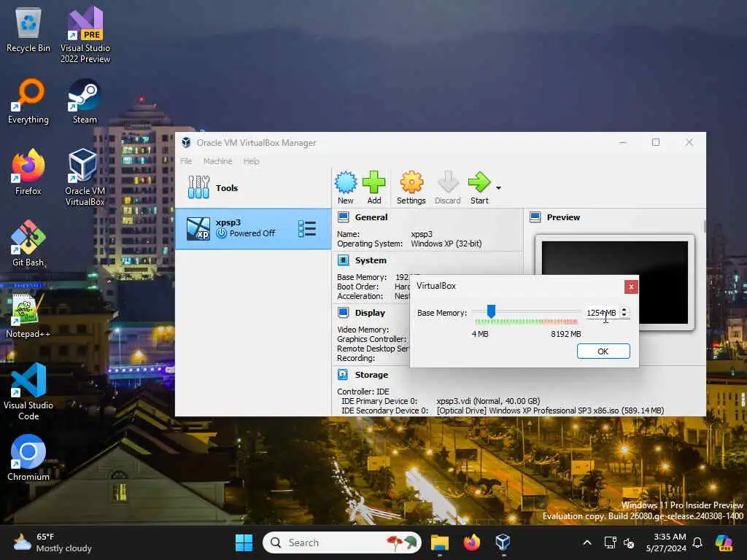Increase Base Memory with up spinner arrow

[x=624, y=309]
